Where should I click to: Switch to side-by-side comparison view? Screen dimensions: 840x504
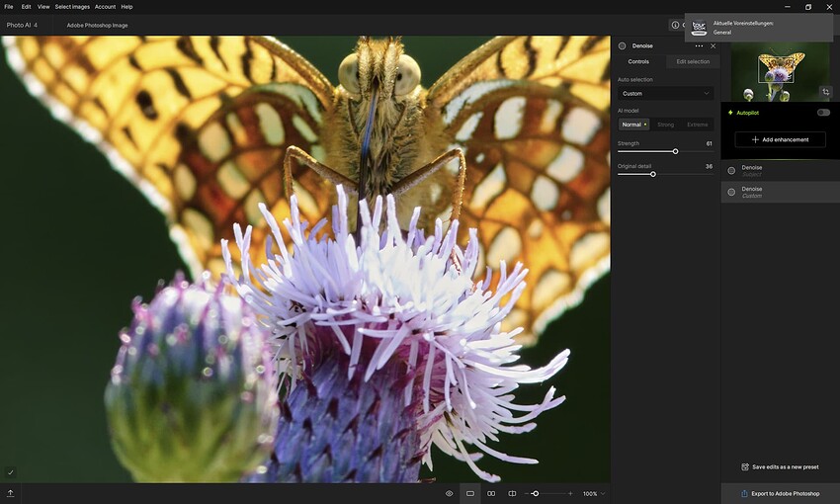point(491,493)
